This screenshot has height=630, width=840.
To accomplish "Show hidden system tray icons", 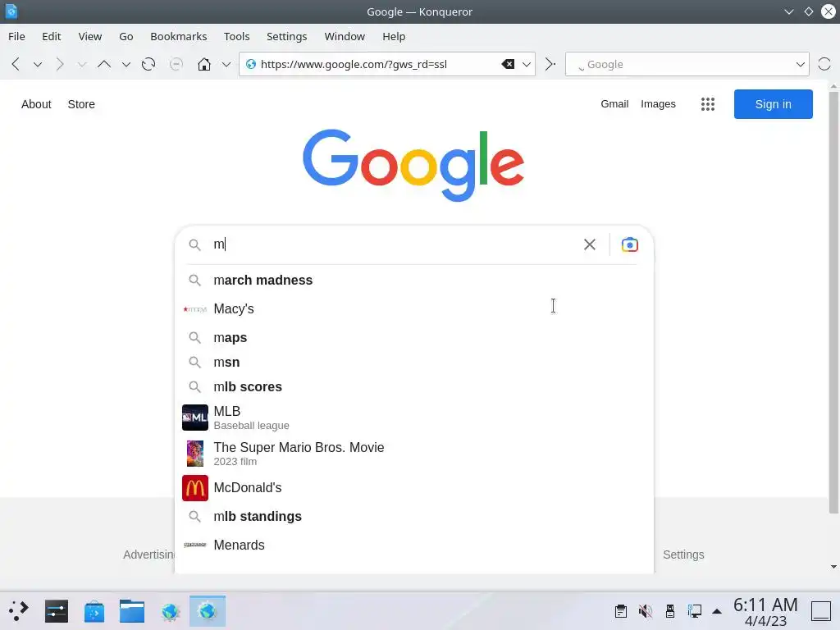I will tap(717, 611).
